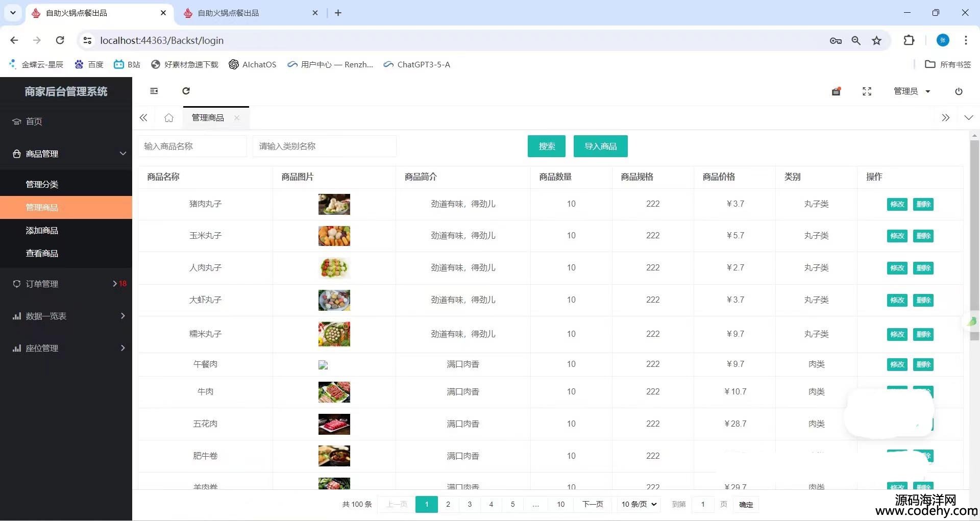Open saved passwords key icon

(x=836, y=41)
